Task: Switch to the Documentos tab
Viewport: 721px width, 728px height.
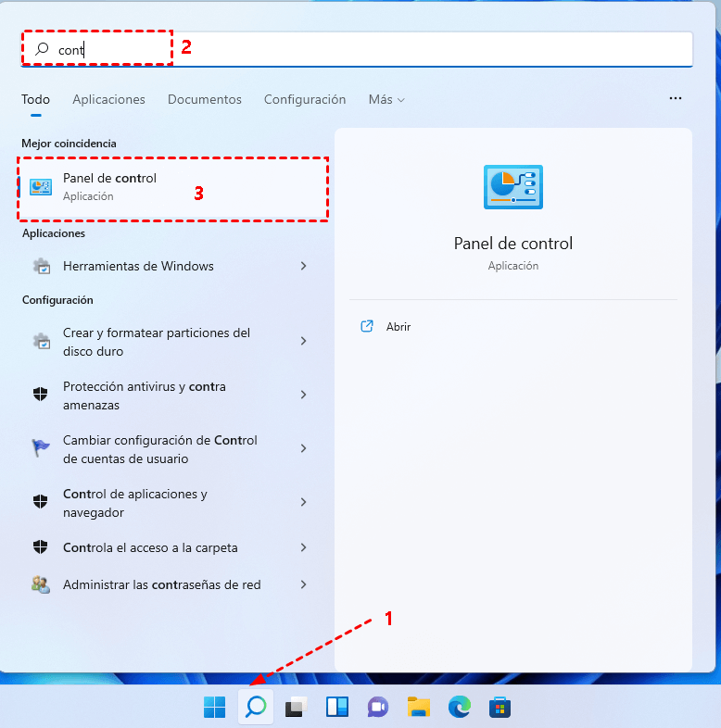Action: (204, 99)
